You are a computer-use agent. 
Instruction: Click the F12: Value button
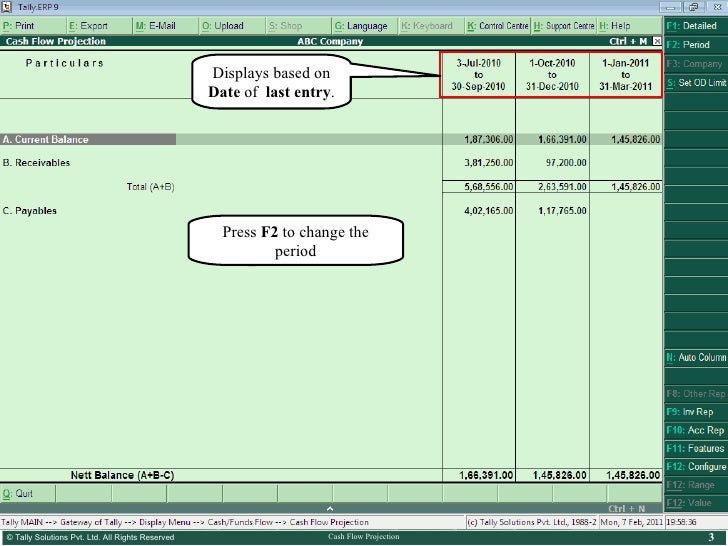[696, 503]
